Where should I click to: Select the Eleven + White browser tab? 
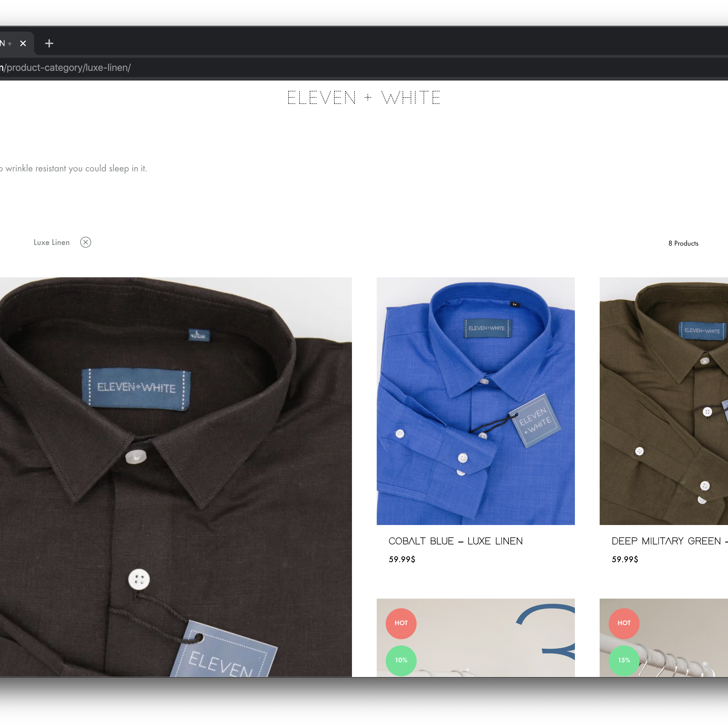(7, 43)
